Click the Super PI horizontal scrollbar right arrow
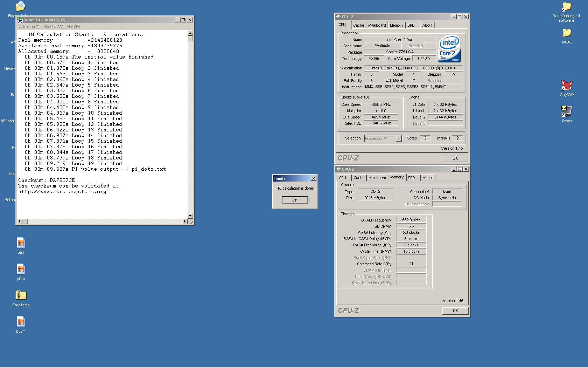Viewport: 588px width, 368px height. pyautogui.click(x=185, y=222)
